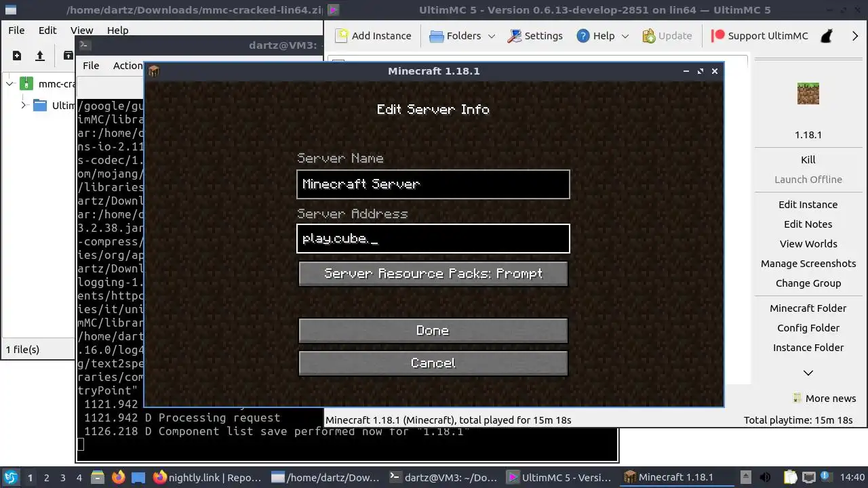Open File menu in archive manager
868x488 pixels.
click(16, 30)
